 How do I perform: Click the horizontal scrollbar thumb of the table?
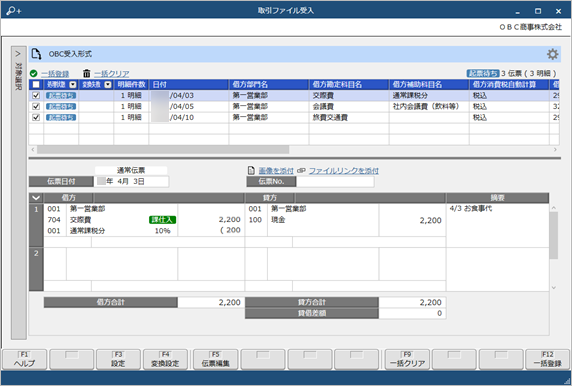pos(163,150)
